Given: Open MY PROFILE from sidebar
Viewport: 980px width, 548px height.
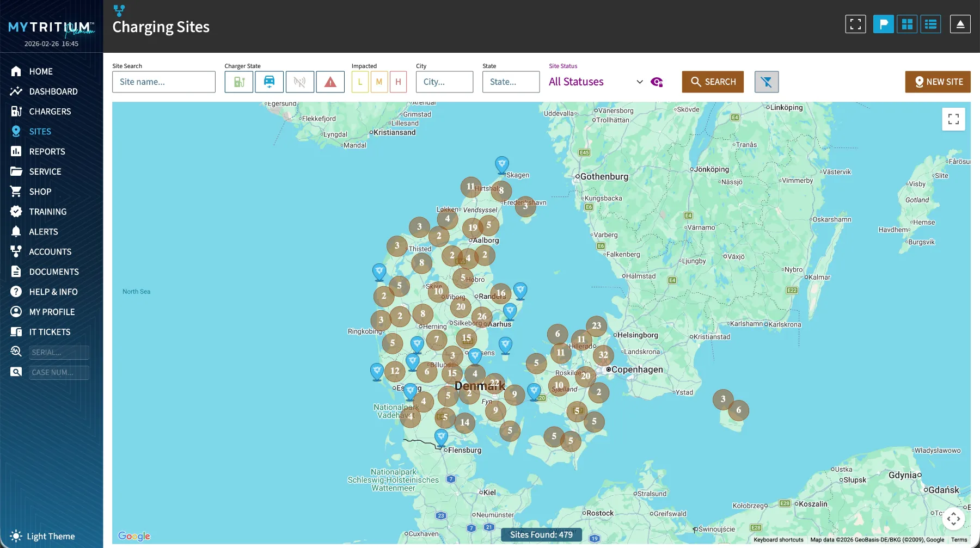Looking at the screenshot, I should click(52, 312).
